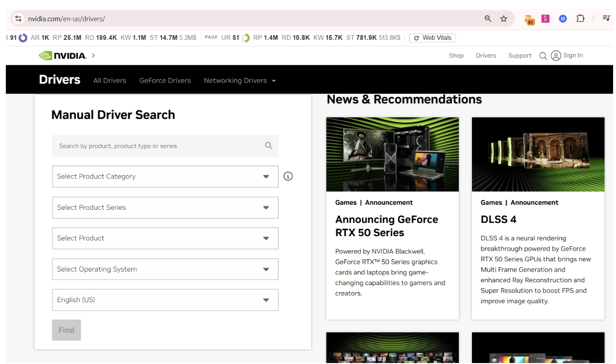Screen dimensions: 616x364
Task: Click the magnifier inside the driver search box
Action: tap(268, 146)
